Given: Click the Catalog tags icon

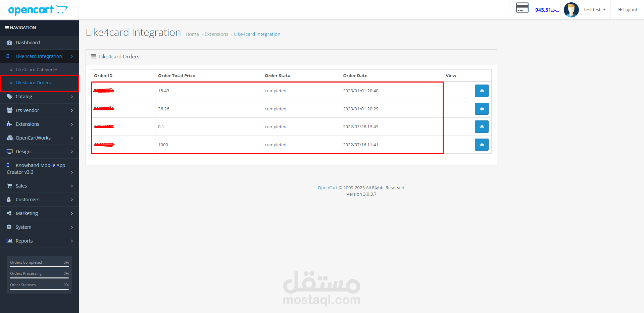Looking at the screenshot, I should [9, 97].
